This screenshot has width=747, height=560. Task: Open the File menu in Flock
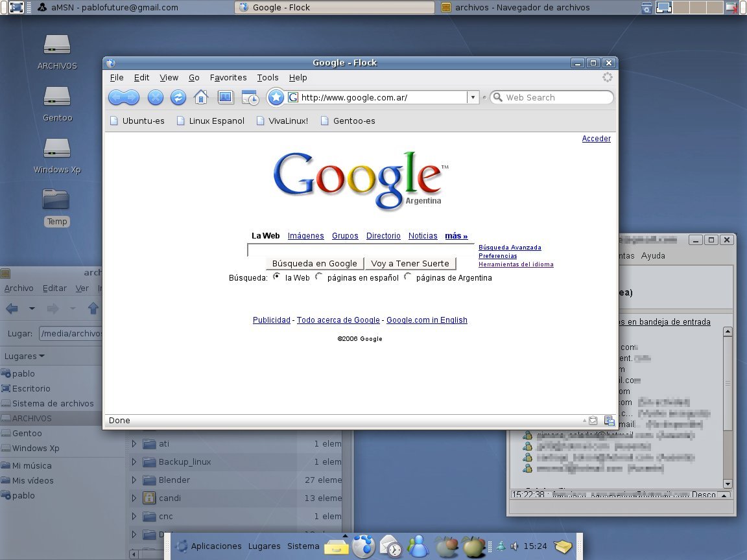[x=117, y=78]
